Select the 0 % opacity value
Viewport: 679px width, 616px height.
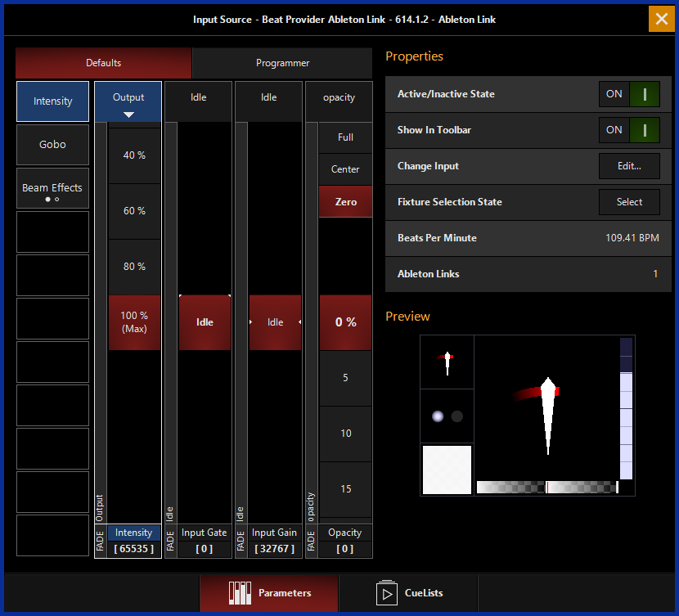point(345,322)
